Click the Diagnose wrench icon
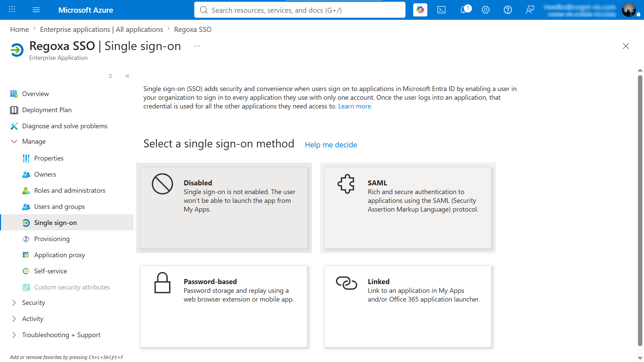Screen dimensions: 644x362 (x=14, y=126)
